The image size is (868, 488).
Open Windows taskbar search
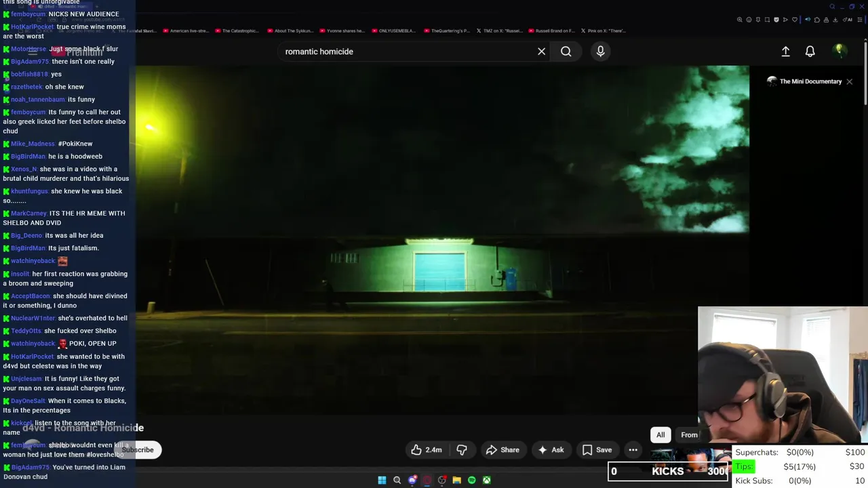pos(397,480)
